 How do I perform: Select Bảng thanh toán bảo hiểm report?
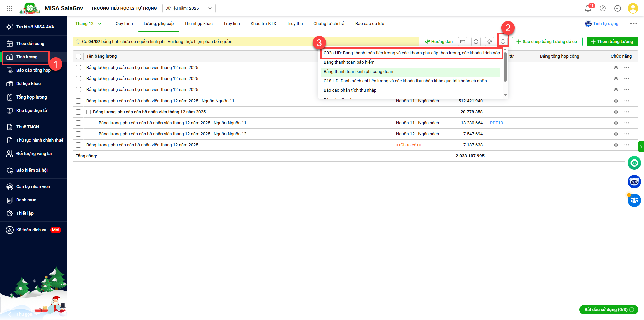pos(349,62)
